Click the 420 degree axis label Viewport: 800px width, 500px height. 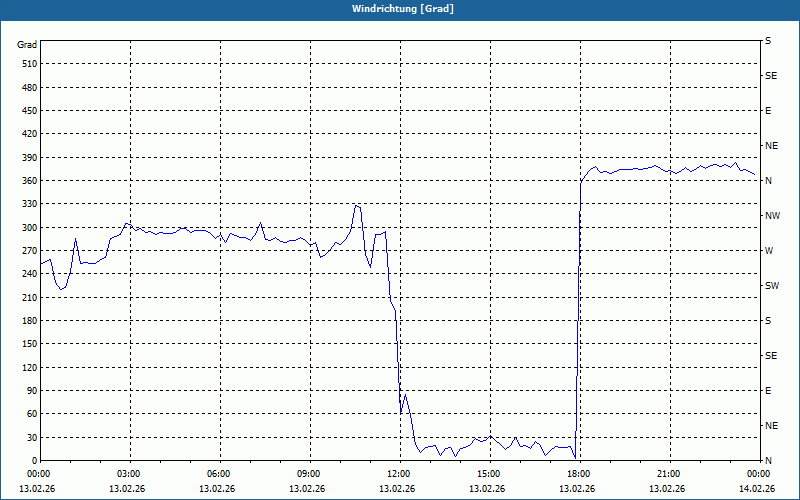point(29,134)
